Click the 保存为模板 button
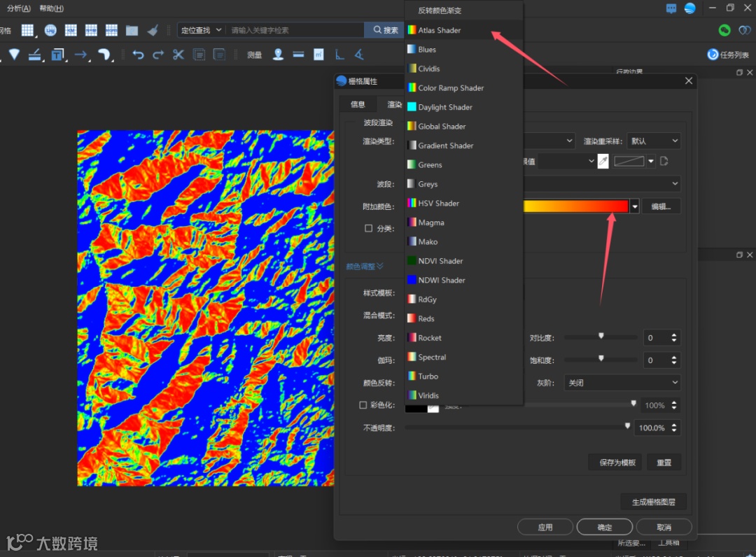 (x=617, y=463)
